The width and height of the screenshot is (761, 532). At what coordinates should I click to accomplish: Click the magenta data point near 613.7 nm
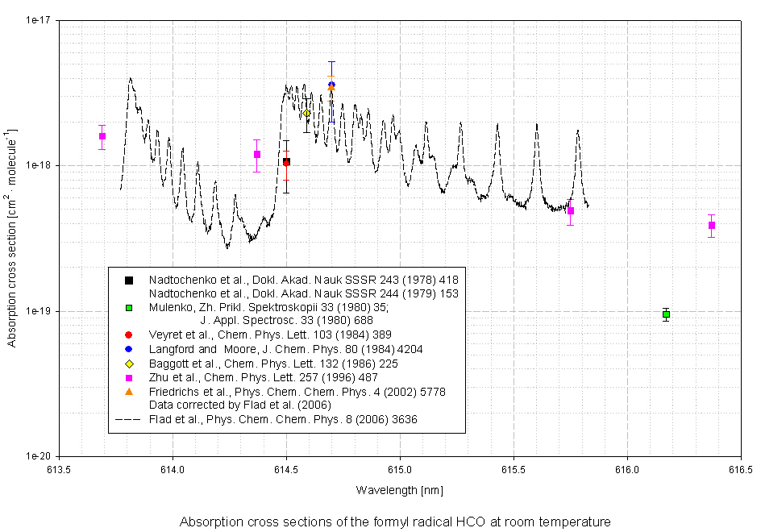click(102, 136)
